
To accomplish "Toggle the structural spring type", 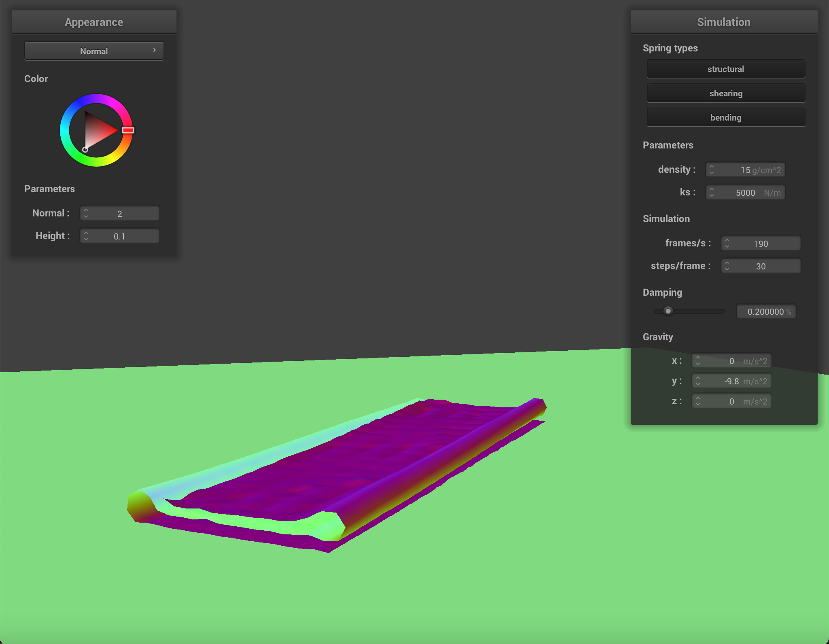I will pos(726,69).
